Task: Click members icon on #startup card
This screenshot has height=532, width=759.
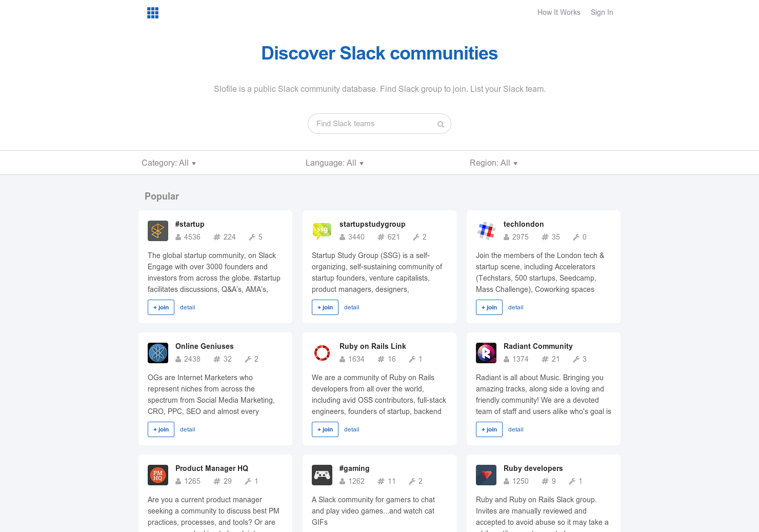Action: 178,237
